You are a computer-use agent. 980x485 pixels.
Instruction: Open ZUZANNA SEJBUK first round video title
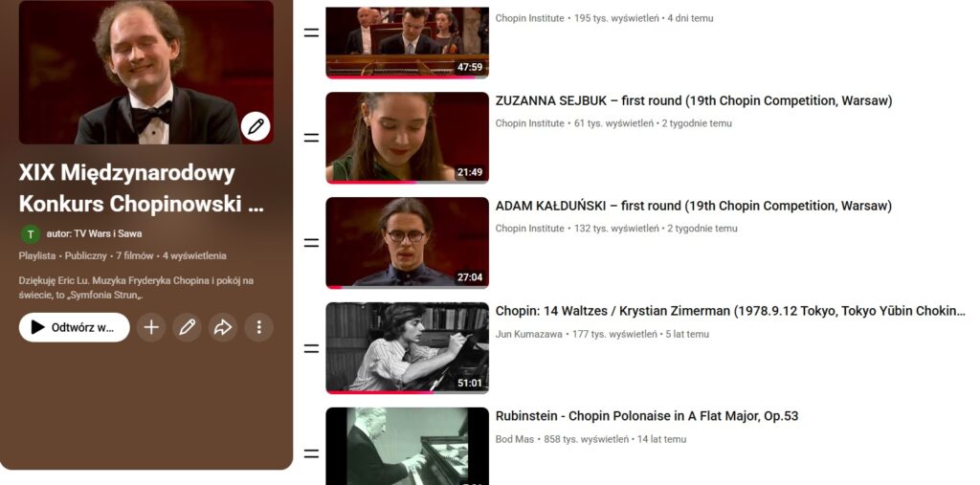click(693, 100)
